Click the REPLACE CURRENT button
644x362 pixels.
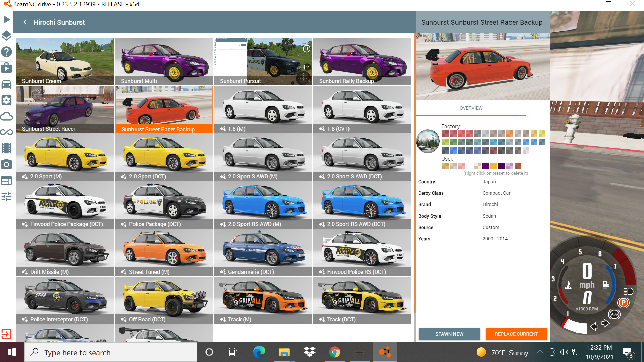pos(516,334)
